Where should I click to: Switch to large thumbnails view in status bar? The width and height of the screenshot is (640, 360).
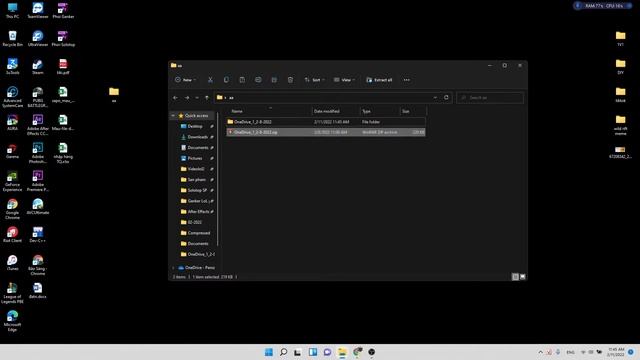tap(522, 277)
